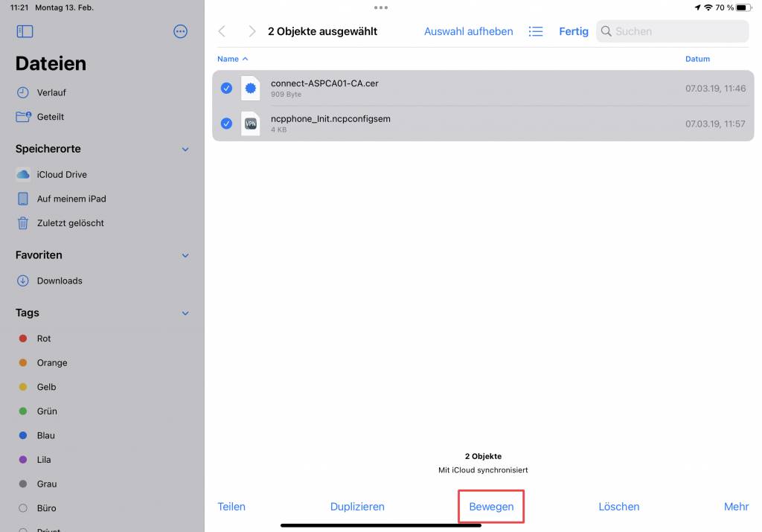
Task: Focus the Suchen search field
Action: (677, 31)
